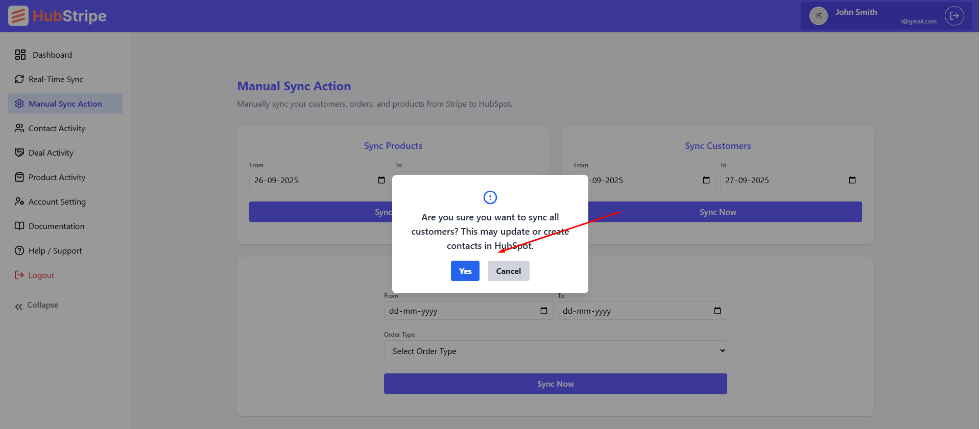Click the Deal Activity handshake icon
Viewport: 980px width, 429px height.
[19, 153]
